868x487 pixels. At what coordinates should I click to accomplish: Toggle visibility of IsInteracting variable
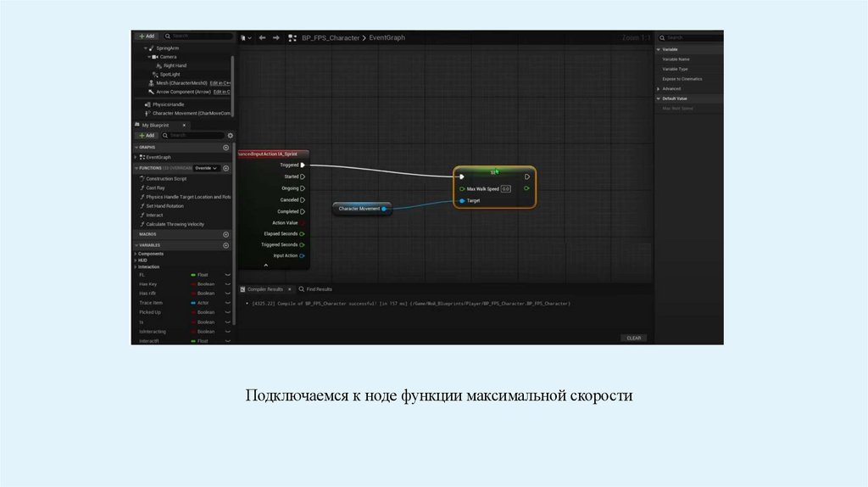pyautogui.click(x=227, y=332)
